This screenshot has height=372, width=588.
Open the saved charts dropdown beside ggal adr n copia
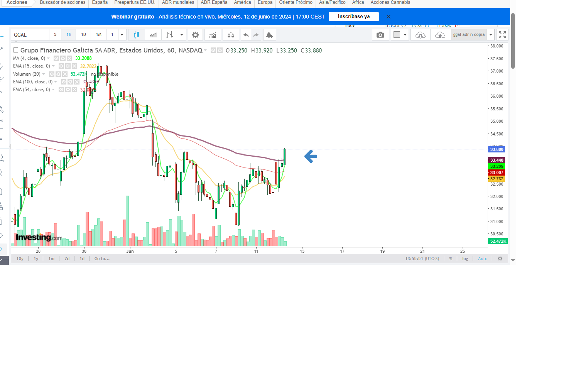pos(491,35)
